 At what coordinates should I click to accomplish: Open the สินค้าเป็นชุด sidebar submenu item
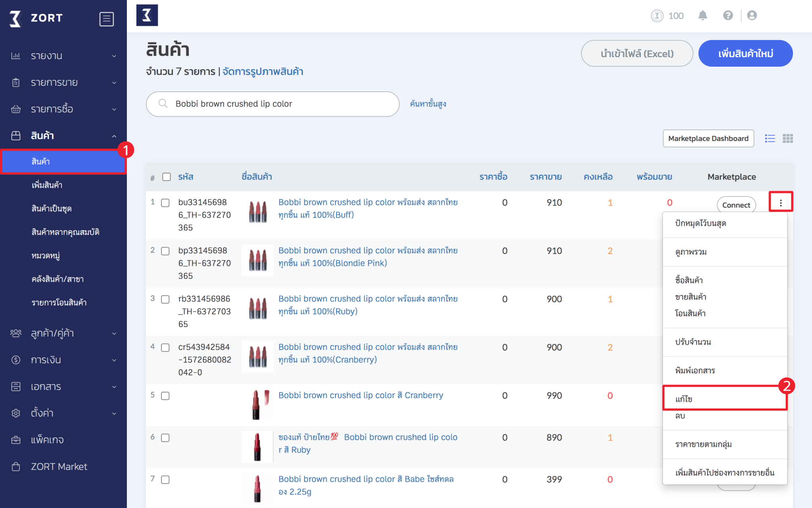[x=52, y=209]
